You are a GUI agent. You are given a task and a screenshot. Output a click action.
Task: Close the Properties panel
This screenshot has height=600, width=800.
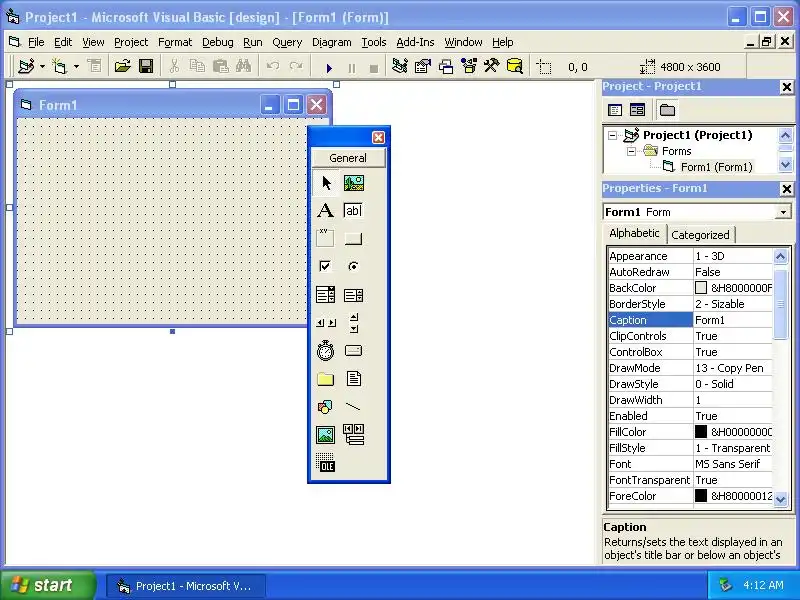(786, 189)
